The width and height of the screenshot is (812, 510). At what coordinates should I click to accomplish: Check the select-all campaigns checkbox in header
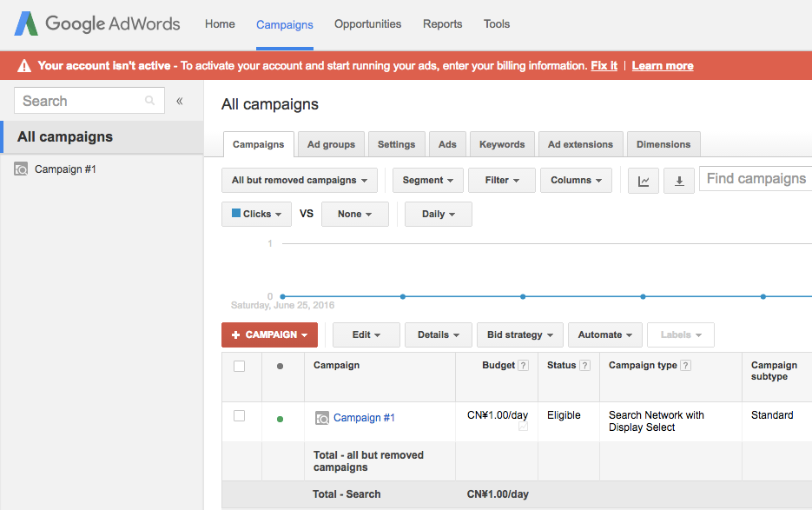(x=239, y=366)
